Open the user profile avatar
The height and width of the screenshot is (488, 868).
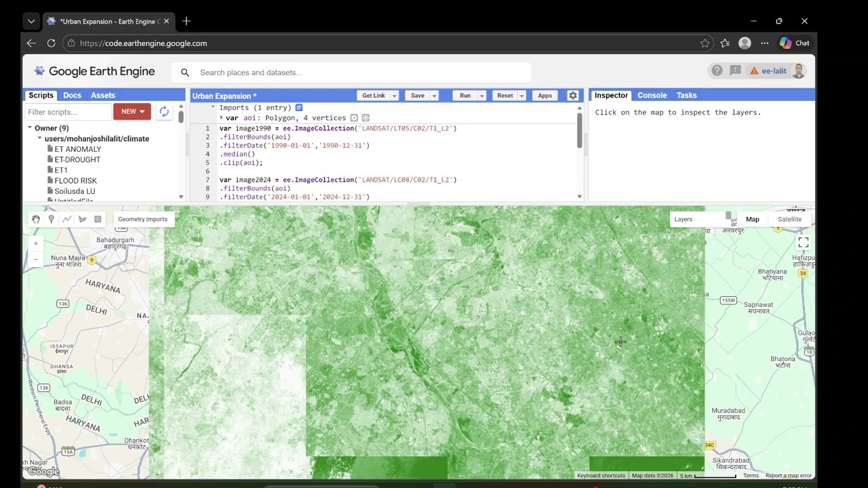798,70
